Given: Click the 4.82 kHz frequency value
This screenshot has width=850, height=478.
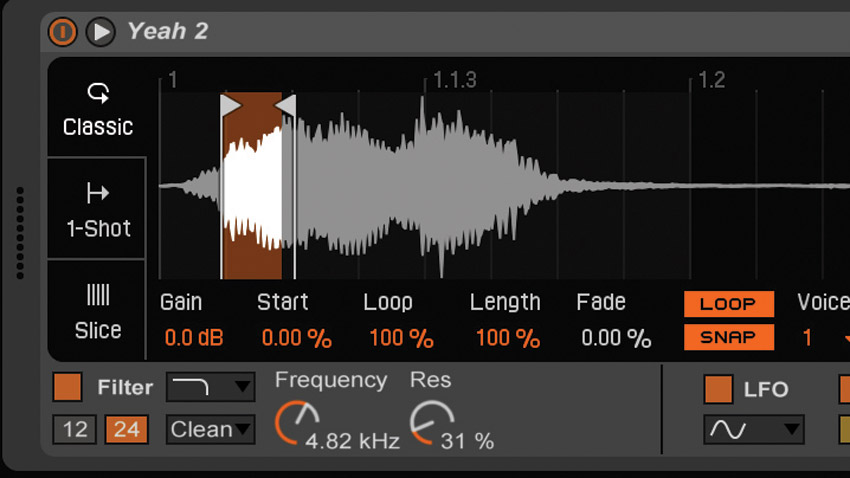Looking at the screenshot, I should click(x=352, y=441).
